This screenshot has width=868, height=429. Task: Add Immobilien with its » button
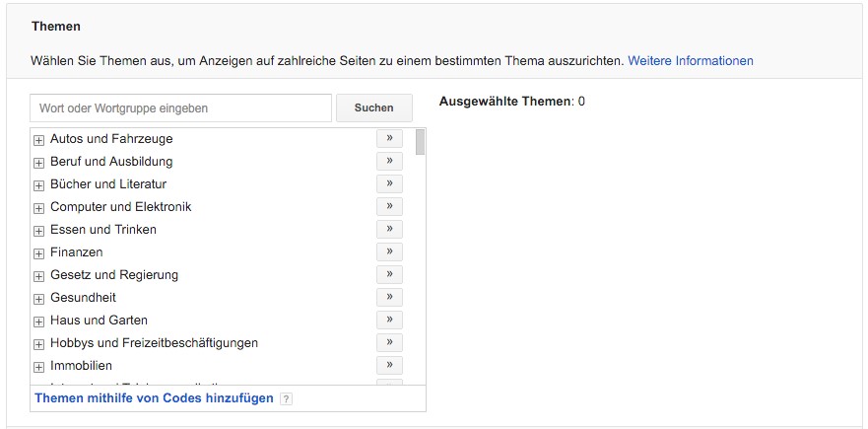click(x=389, y=366)
